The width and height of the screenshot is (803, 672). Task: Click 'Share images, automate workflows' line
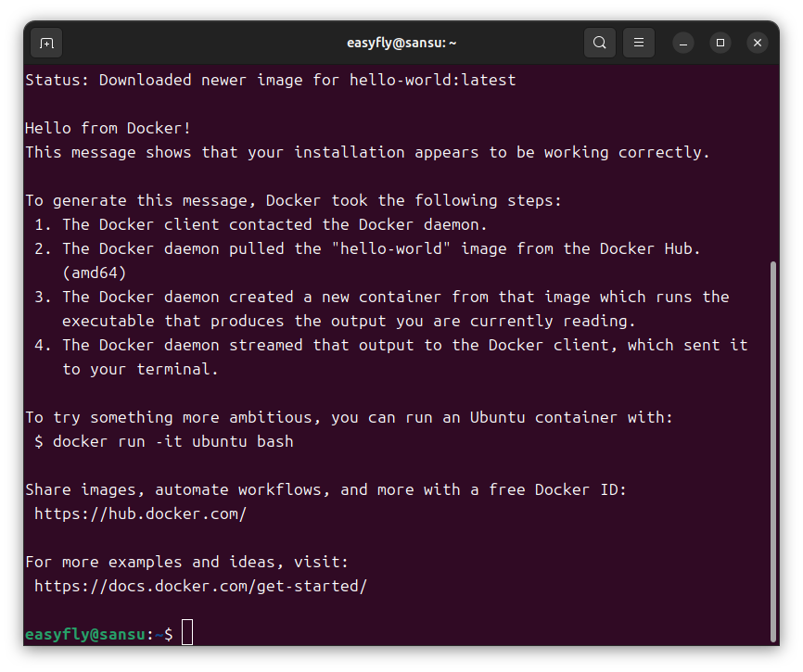(x=325, y=489)
